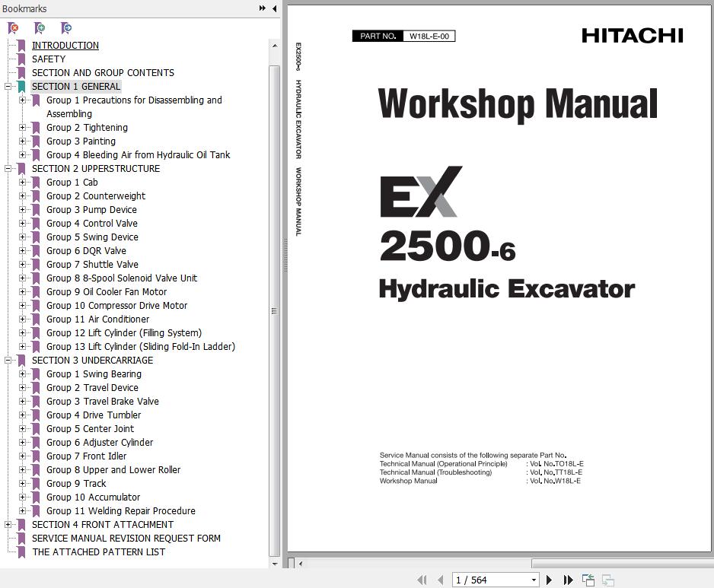Open Group 11 Welding Repair Procedure bookmark
714x588 pixels.
click(121, 510)
